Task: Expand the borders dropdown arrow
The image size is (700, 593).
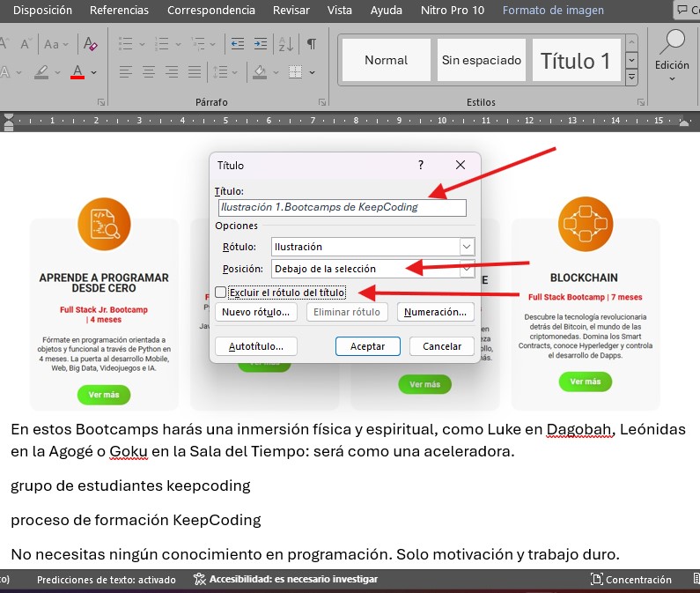Action: 312,72
